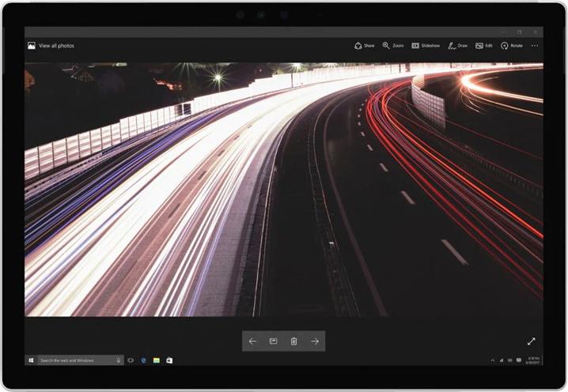Start the Slideshow

(x=426, y=46)
